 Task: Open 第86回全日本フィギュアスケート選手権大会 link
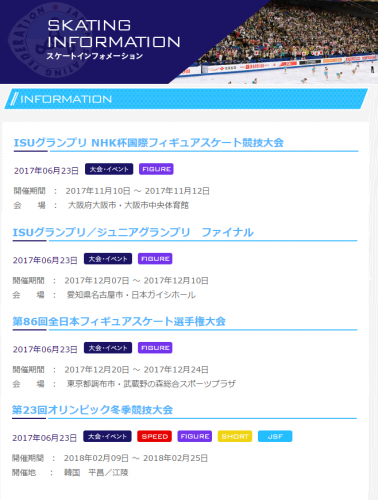coord(119,321)
